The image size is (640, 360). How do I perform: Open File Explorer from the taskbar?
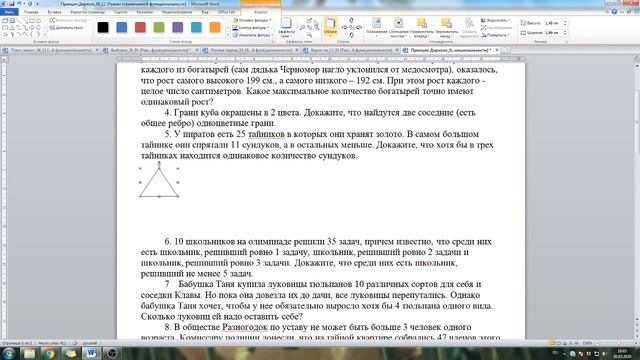point(29,353)
